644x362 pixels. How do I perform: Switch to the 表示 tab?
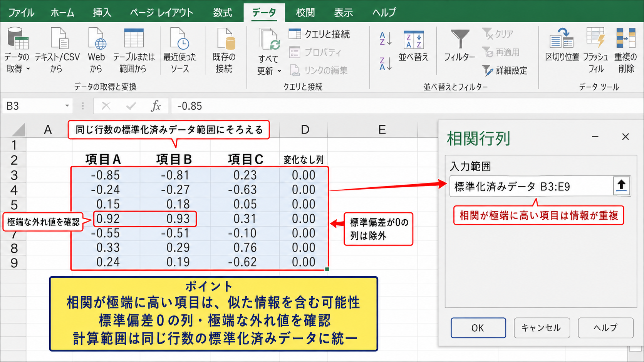[344, 13]
